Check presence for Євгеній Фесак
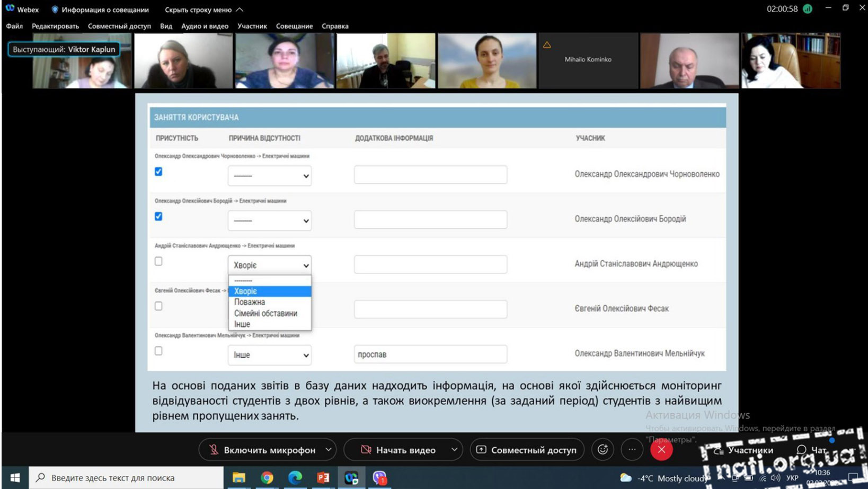Screen dimensions: 868x489 (x=158, y=306)
